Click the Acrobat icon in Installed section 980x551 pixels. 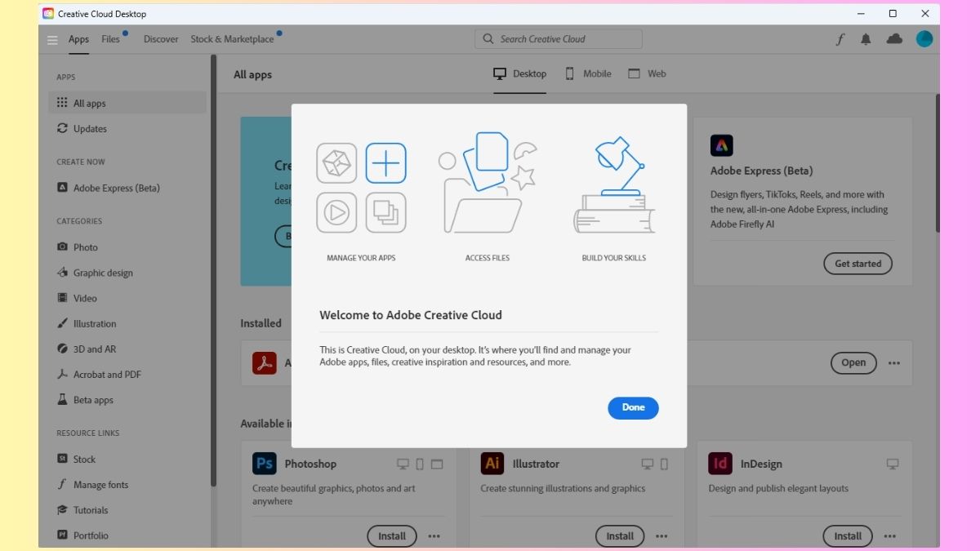265,362
